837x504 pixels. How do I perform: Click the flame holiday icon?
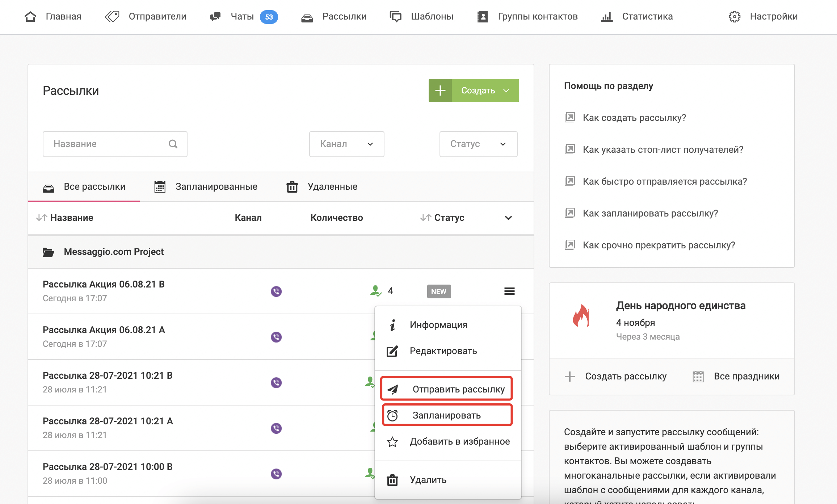[x=581, y=315]
